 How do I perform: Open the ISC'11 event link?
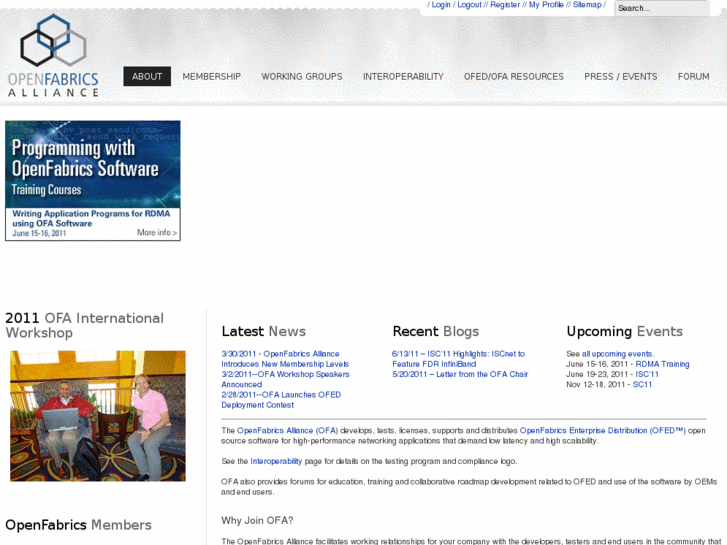tap(647, 374)
